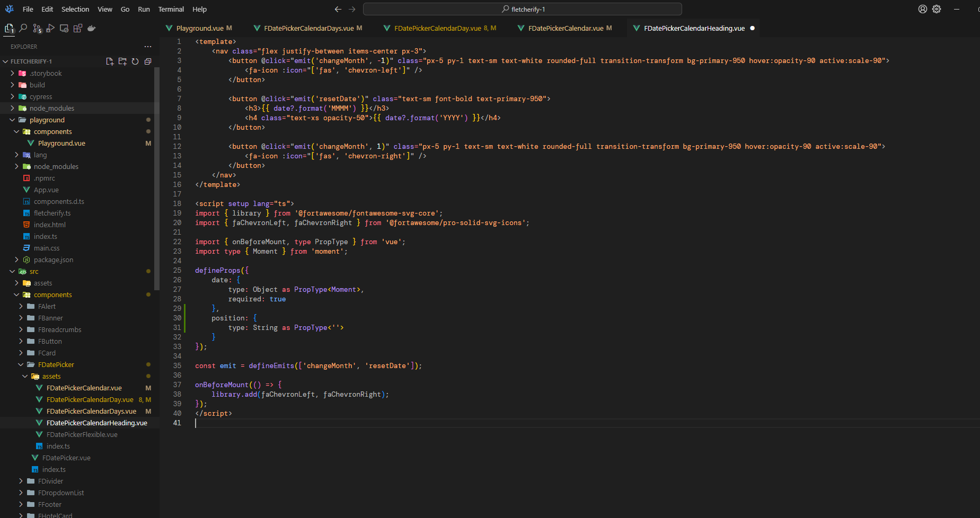This screenshot has height=518, width=980.
Task: Collapse the FLETCHERIFY-1 root section
Action: point(31,61)
